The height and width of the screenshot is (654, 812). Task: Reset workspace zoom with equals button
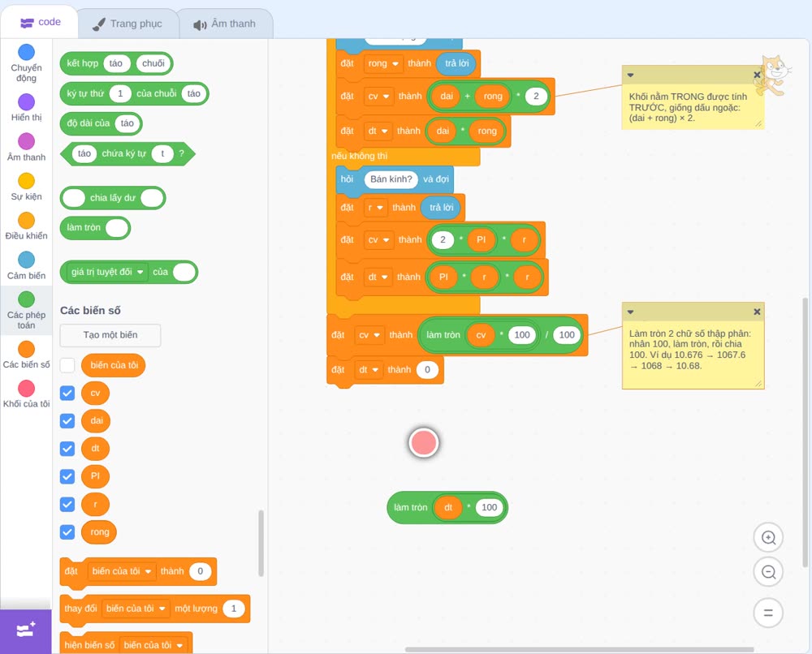pos(768,613)
